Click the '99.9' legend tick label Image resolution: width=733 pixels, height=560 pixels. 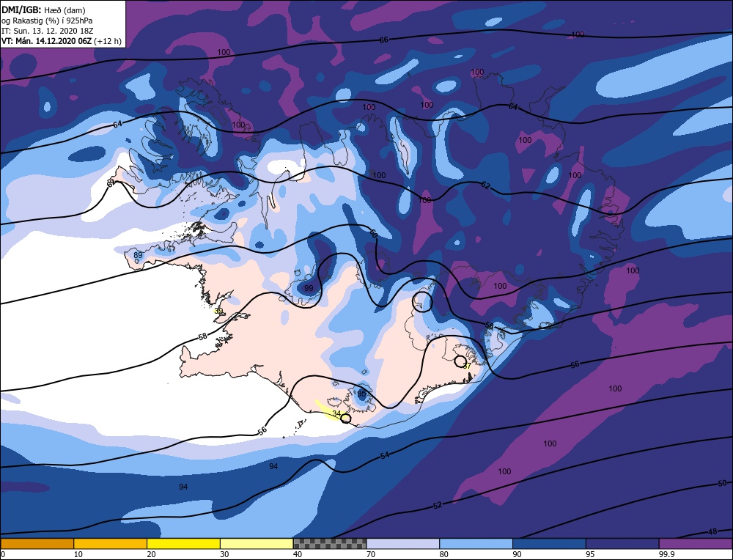pyautogui.click(x=666, y=554)
